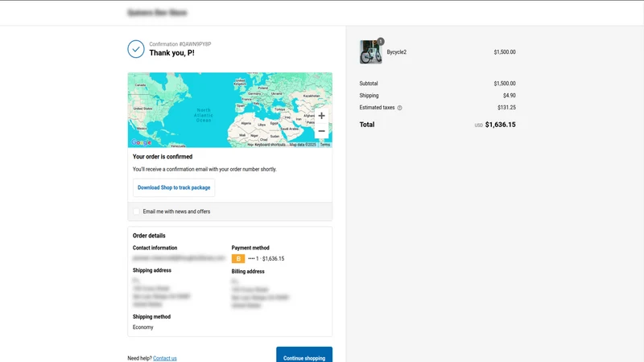Click the estimated taxes value $131.25
The image size is (644, 362).
[506, 108]
